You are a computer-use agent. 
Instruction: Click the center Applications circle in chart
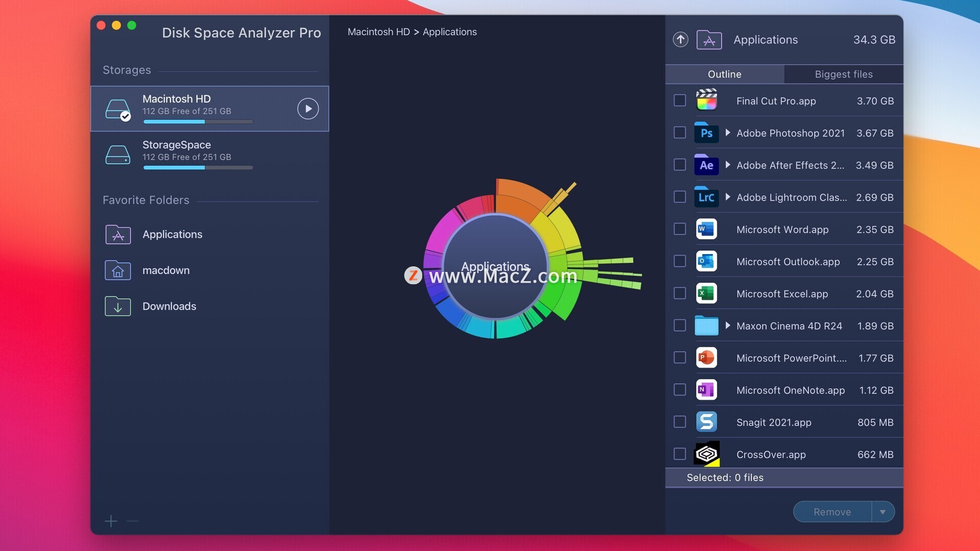[495, 266]
